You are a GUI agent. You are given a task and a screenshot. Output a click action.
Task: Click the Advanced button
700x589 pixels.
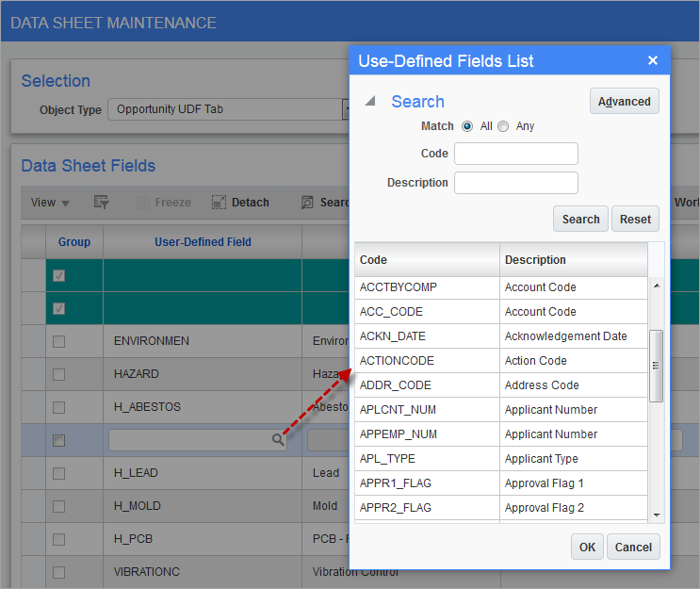point(624,102)
